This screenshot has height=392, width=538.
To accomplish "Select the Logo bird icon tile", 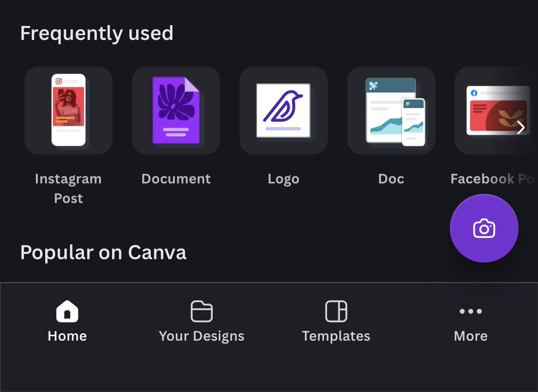I will click(283, 110).
